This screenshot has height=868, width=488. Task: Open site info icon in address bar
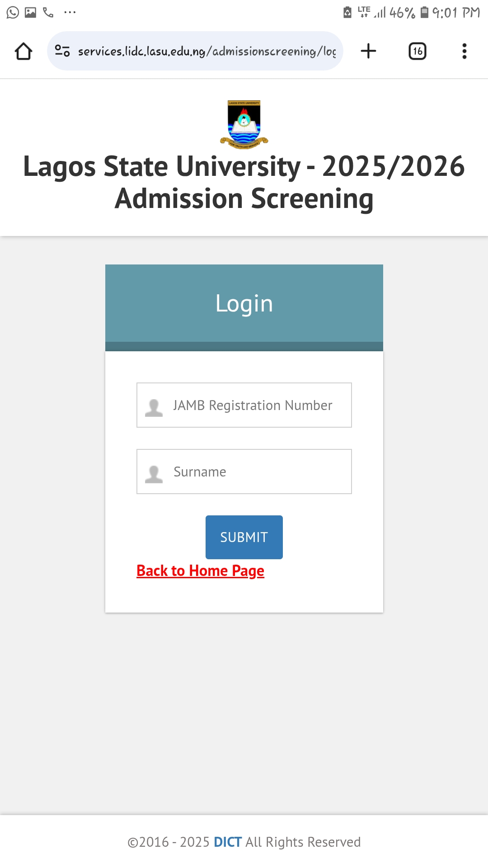62,51
